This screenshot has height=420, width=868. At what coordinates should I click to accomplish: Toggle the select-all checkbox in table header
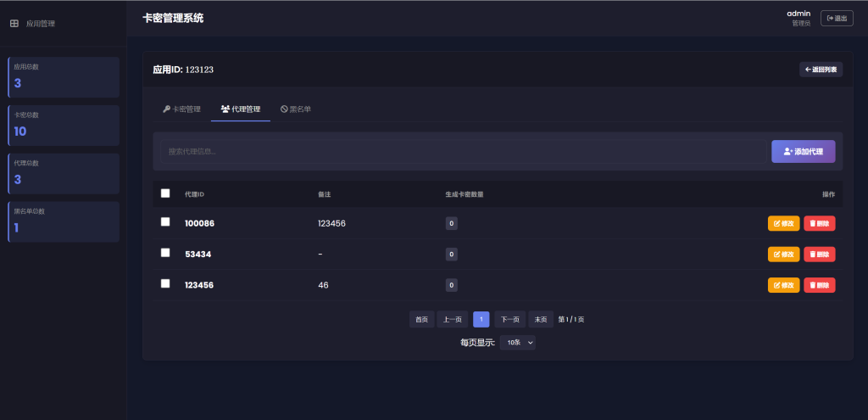point(165,193)
